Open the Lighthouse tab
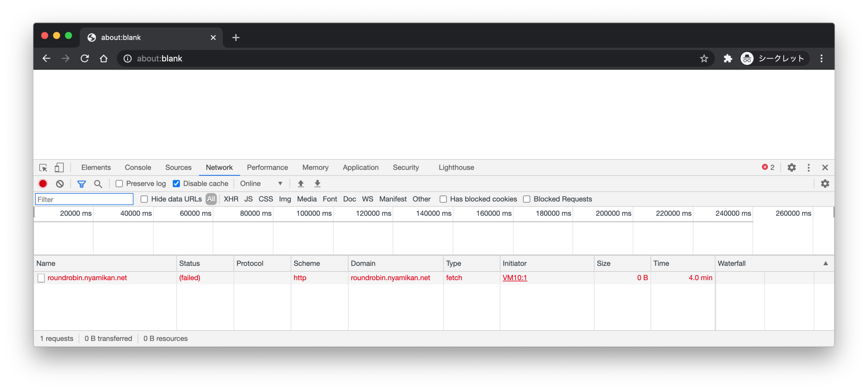This screenshot has height=391, width=868. click(456, 167)
